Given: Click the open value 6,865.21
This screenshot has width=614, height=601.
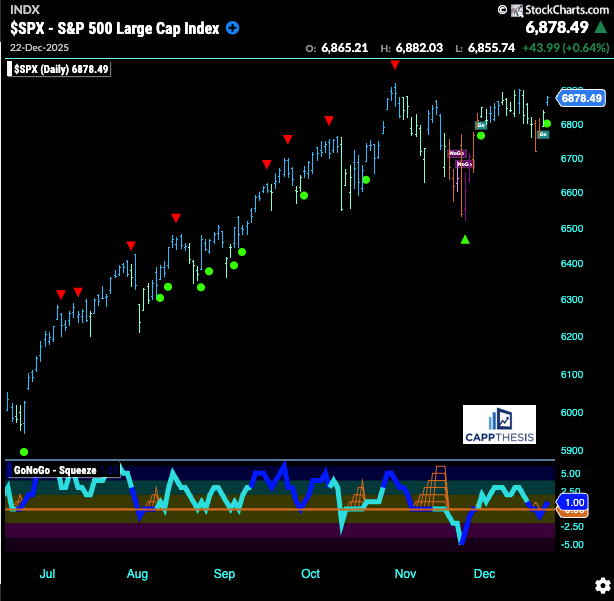Looking at the screenshot, I should tap(345, 48).
